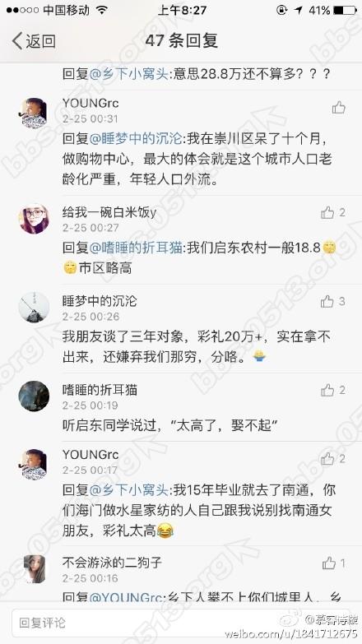This screenshot has height=644, width=362.
Task: Open 嗜睡的折耳猫's profile avatar
Action: pyautogui.click(x=34, y=396)
